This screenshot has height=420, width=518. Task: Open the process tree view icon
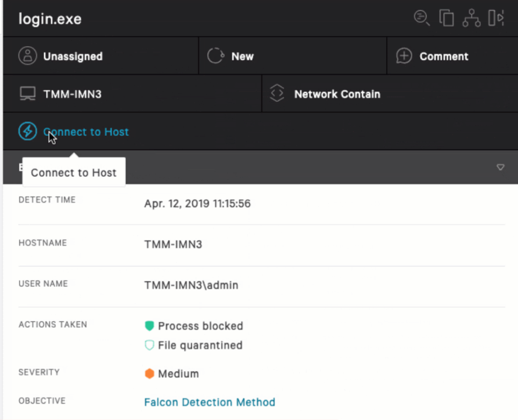coord(471,18)
